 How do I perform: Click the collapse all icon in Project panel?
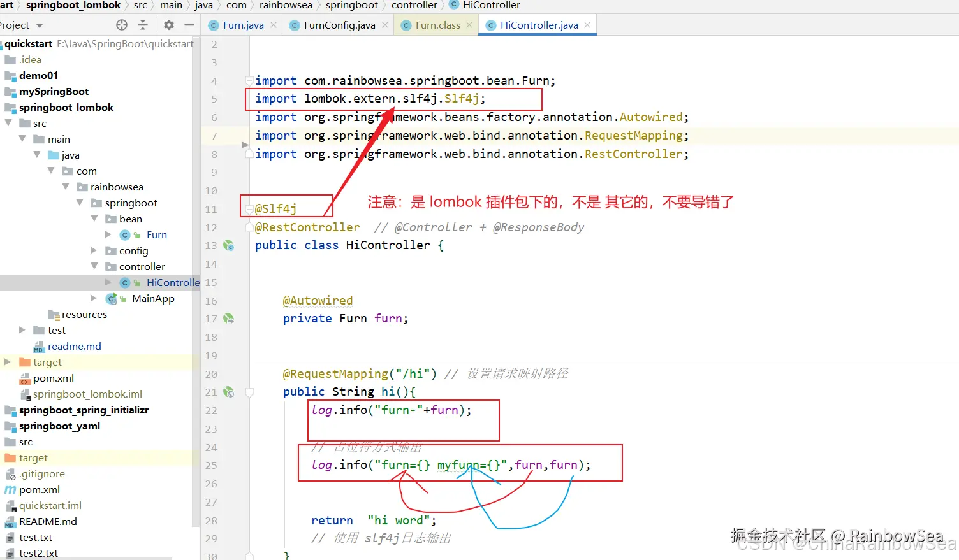[143, 25]
